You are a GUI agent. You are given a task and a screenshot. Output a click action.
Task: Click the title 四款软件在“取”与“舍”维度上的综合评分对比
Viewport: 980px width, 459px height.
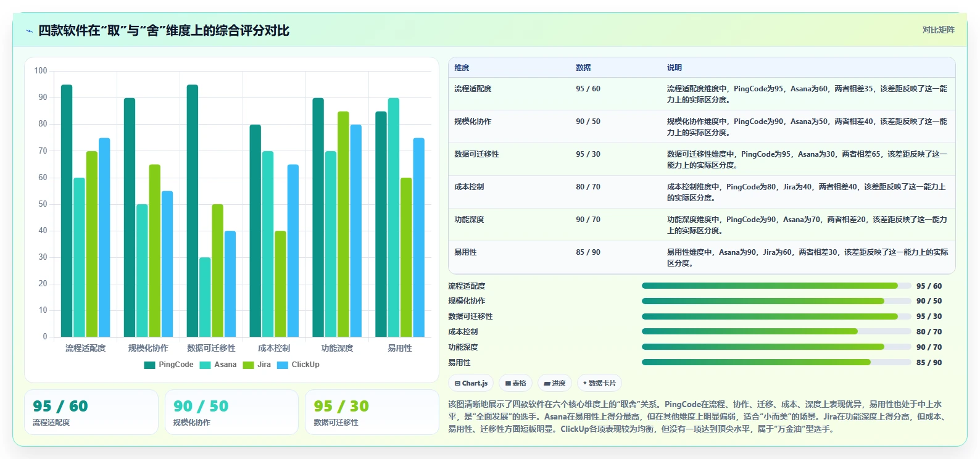[x=164, y=31]
